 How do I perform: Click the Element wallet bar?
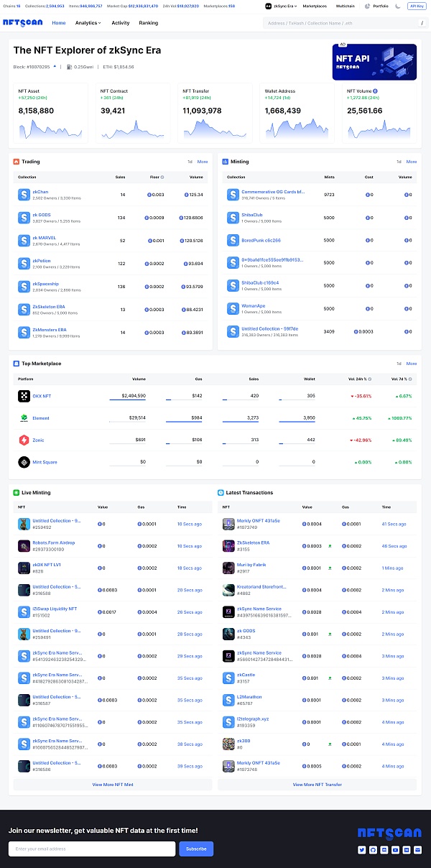[x=297, y=422]
